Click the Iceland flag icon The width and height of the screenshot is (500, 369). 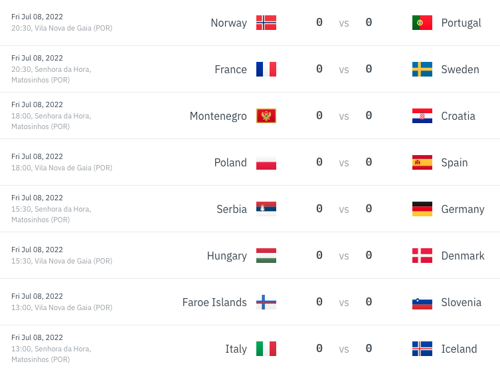pos(422,349)
